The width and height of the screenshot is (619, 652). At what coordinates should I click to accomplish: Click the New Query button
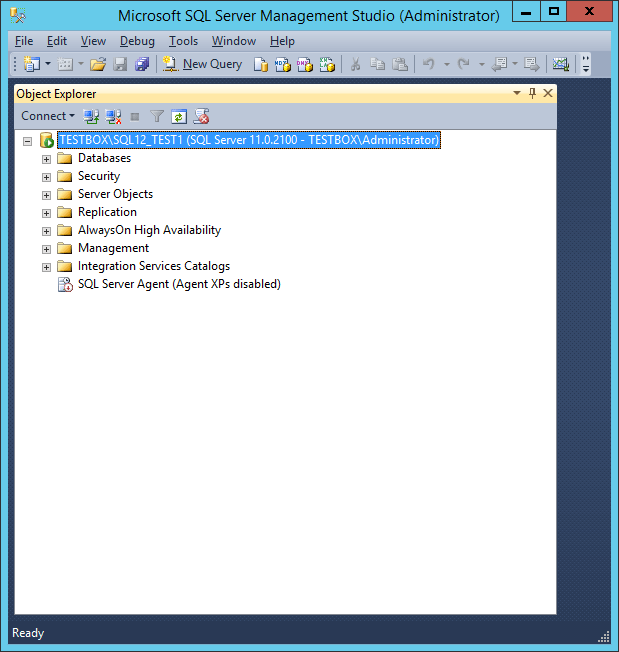(x=202, y=64)
